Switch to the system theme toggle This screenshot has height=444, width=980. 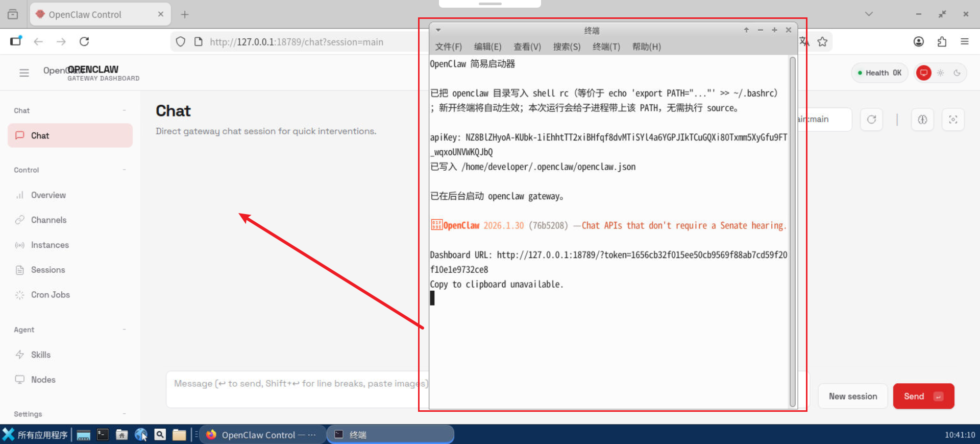pyautogui.click(x=924, y=73)
